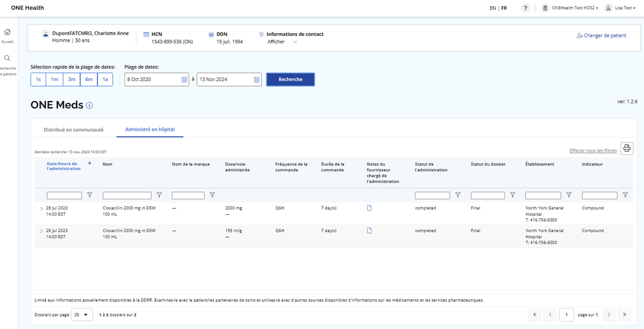Open calendar for start date 8 Oct 2020
The width and height of the screenshot is (644, 329).
pos(184,79)
